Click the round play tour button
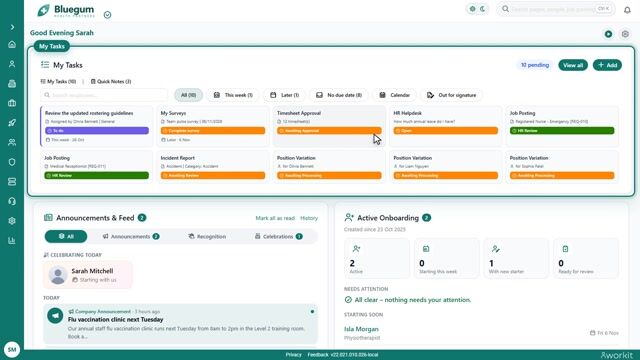 click(x=608, y=34)
